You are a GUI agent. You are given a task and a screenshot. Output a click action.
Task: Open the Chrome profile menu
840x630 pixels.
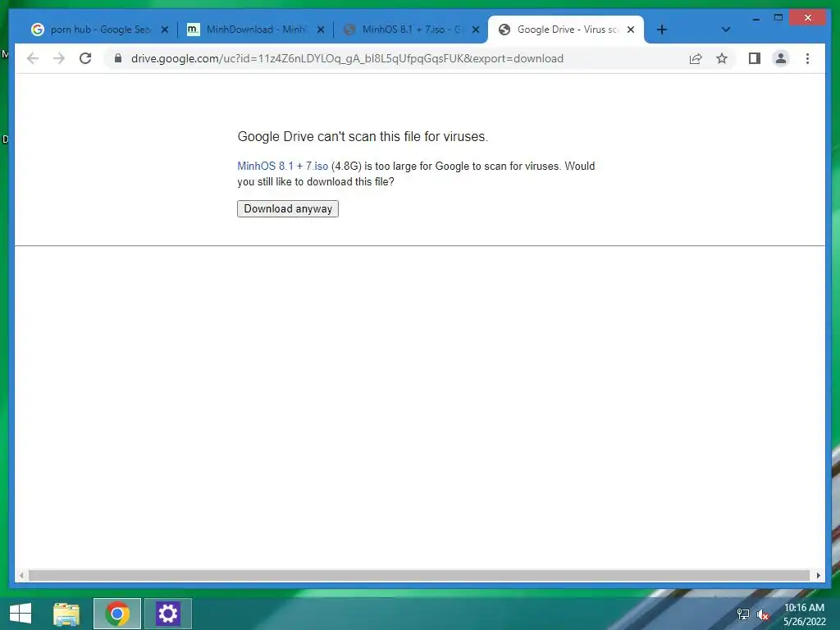(x=781, y=58)
